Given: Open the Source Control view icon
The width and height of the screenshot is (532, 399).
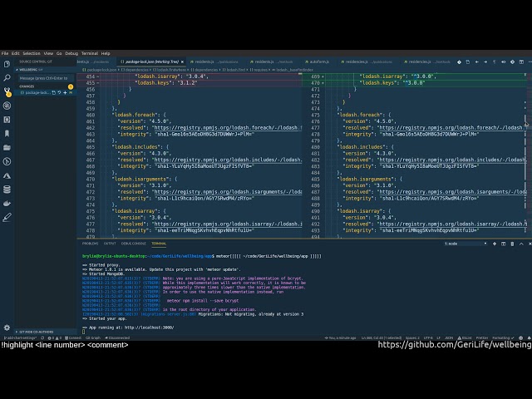Looking at the screenshot, I should (x=7, y=91).
